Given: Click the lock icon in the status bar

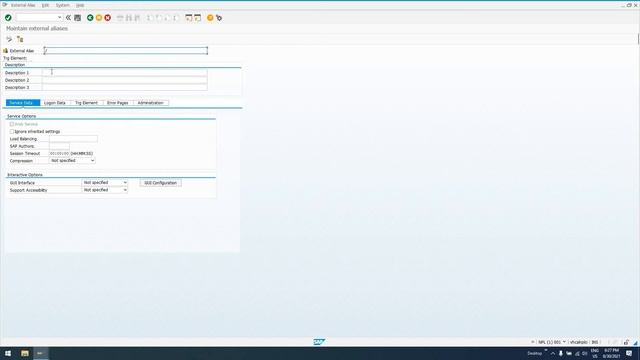Looking at the screenshot, I should pyautogui.click(x=626, y=342).
